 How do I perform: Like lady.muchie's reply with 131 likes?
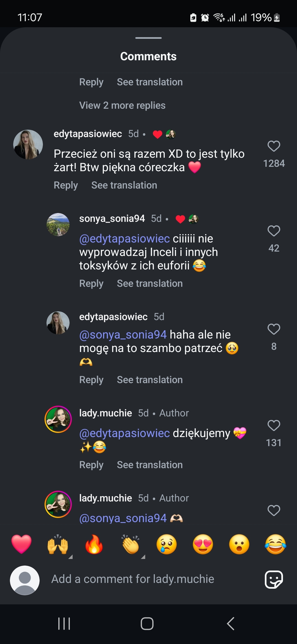[274, 425]
